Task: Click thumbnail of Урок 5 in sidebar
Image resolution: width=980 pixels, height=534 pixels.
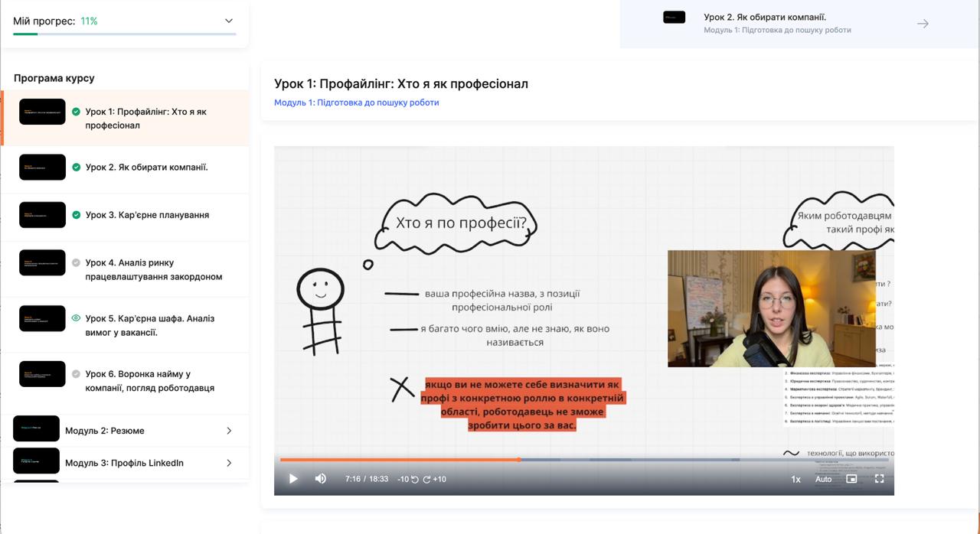Action: [x=42, y=318]
